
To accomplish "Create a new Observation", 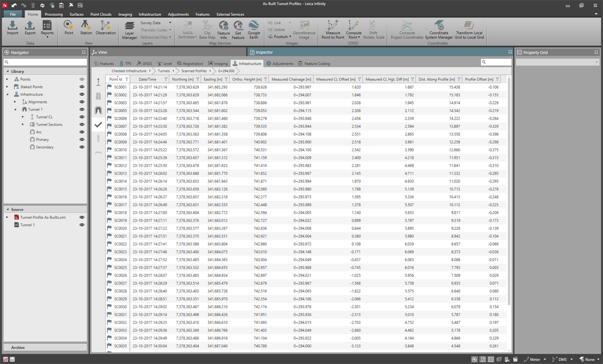I will [106, 28].
